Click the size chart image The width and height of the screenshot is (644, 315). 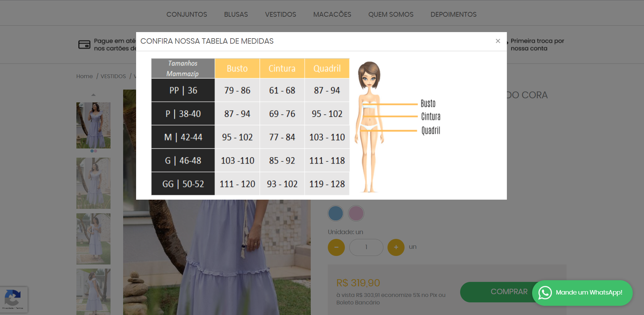296,127
